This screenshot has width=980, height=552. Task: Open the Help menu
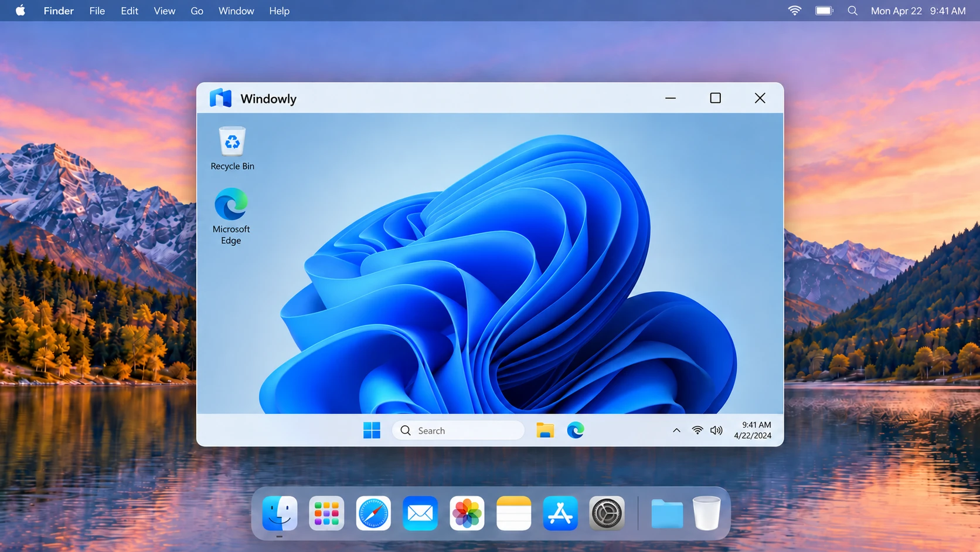click(x=280, y=11)
